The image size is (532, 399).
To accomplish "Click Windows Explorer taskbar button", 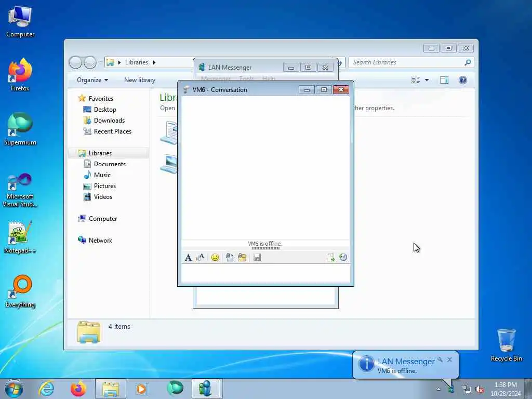I will coord(111,389).
